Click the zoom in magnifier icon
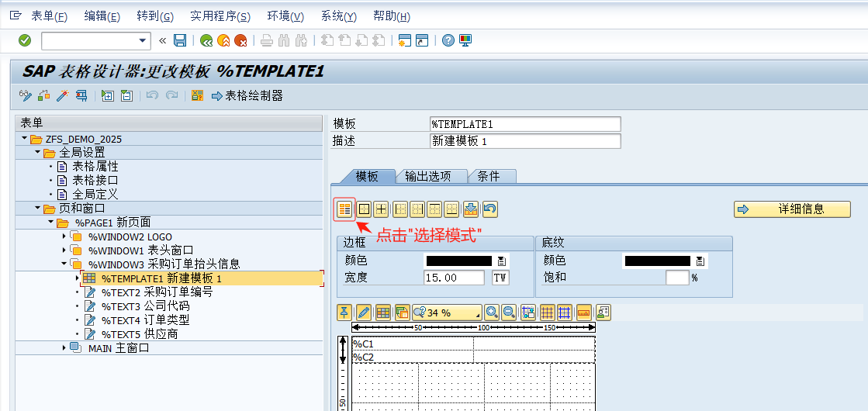The image size is (868, 411). tap(492, 313)
